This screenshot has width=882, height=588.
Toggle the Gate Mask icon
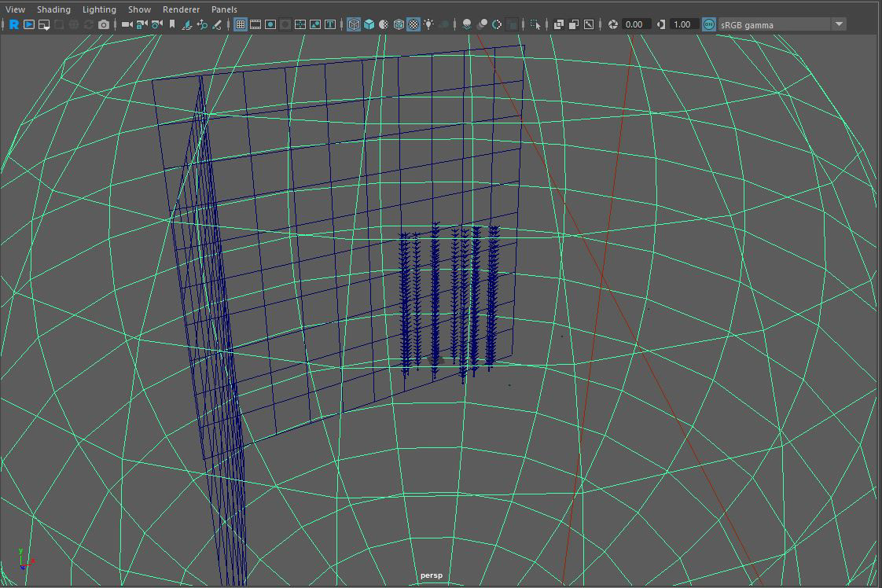(285, 24)
